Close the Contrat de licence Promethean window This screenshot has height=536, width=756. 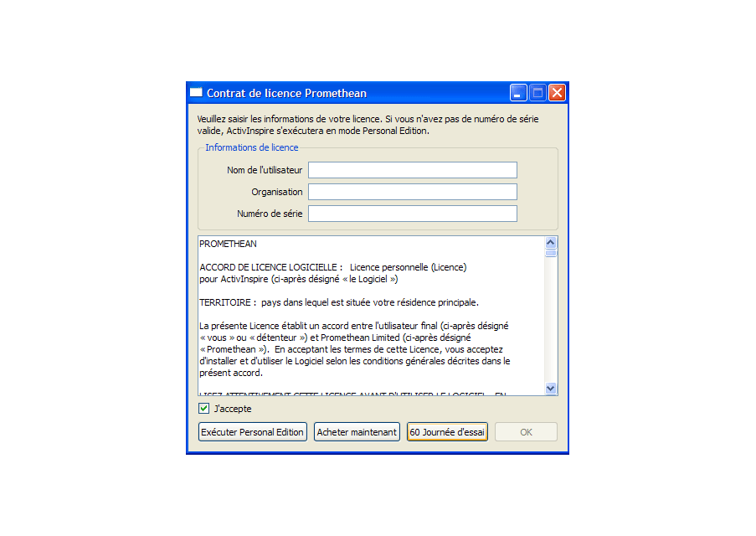[557, 93]
